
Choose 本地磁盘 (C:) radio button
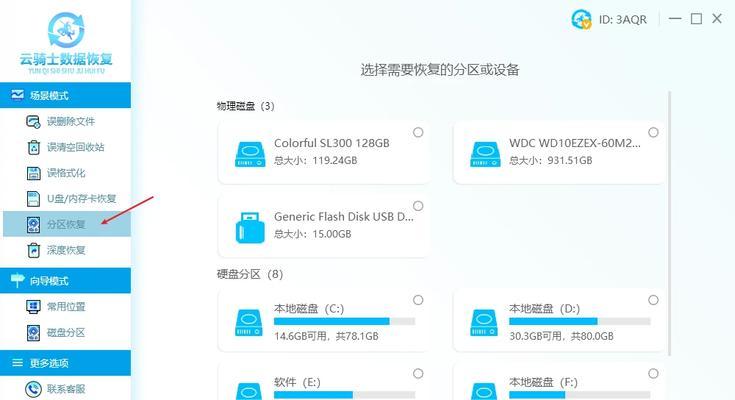click(418, 300)
